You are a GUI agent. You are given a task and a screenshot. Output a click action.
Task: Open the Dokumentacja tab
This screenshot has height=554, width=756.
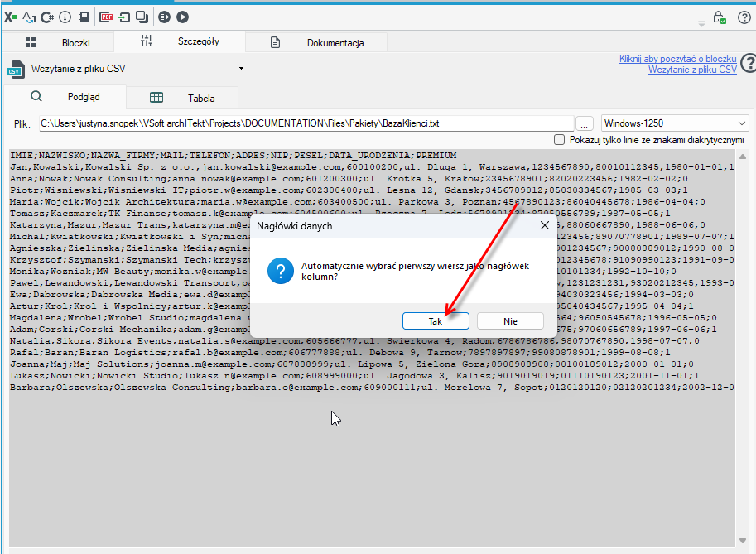click(316, 43)
